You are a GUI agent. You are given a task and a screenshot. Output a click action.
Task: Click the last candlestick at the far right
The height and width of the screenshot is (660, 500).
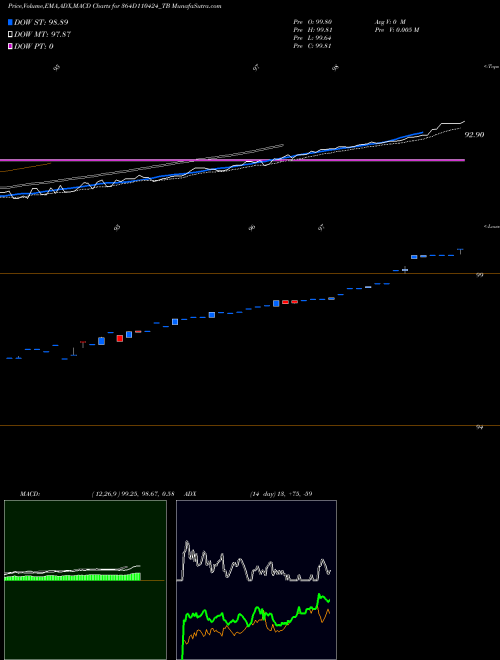[x=460, y=251]
